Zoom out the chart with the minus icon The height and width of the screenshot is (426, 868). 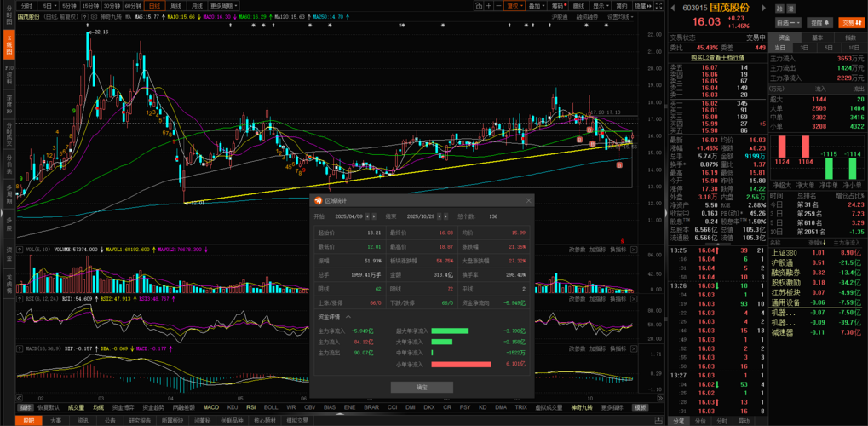click(498, 6)
